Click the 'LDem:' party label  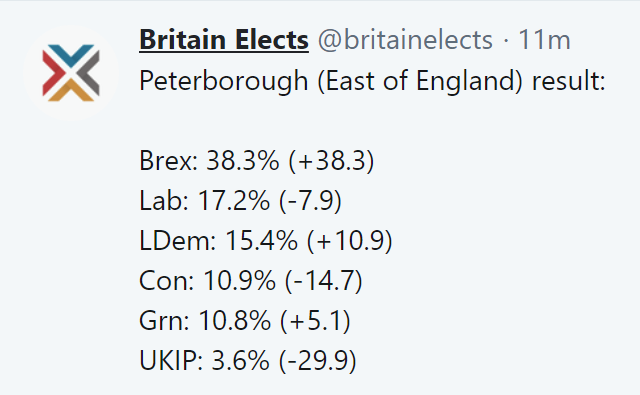pyautogui.click(x=178, y=240)
